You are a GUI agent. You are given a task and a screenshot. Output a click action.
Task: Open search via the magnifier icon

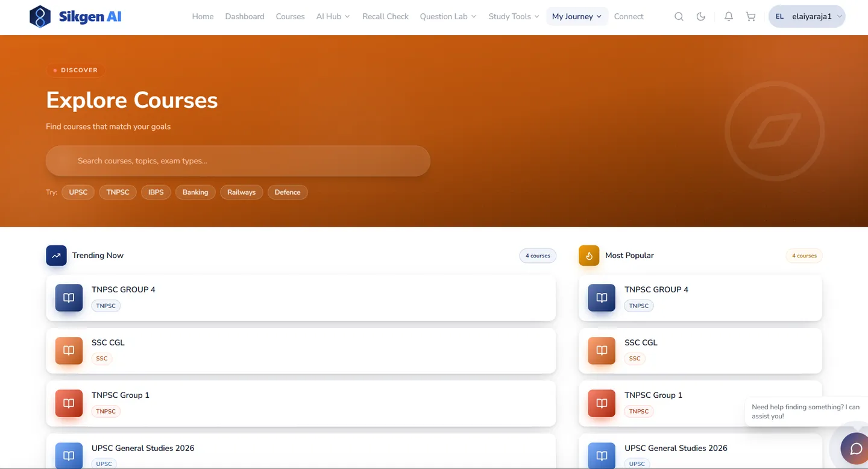click(x=679, y=17)
